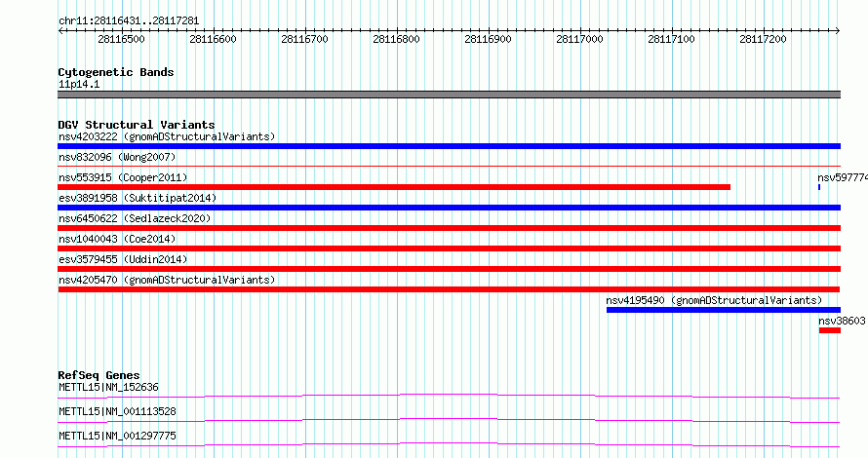The width and height of the screenshot is (868, 458).
Task: Click the nsv4203222 gnomAD blue variant bar
Action: [449, 146]
